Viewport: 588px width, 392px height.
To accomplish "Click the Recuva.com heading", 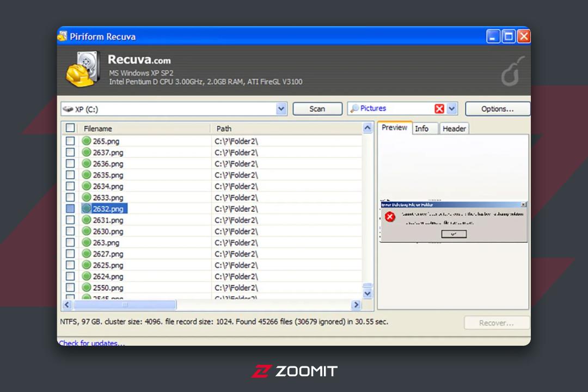I will [139, 60].
